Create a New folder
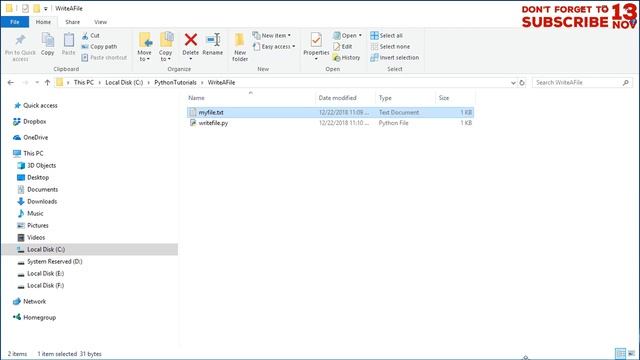This screenshot has height=360, width=640. tap(240, 47)
